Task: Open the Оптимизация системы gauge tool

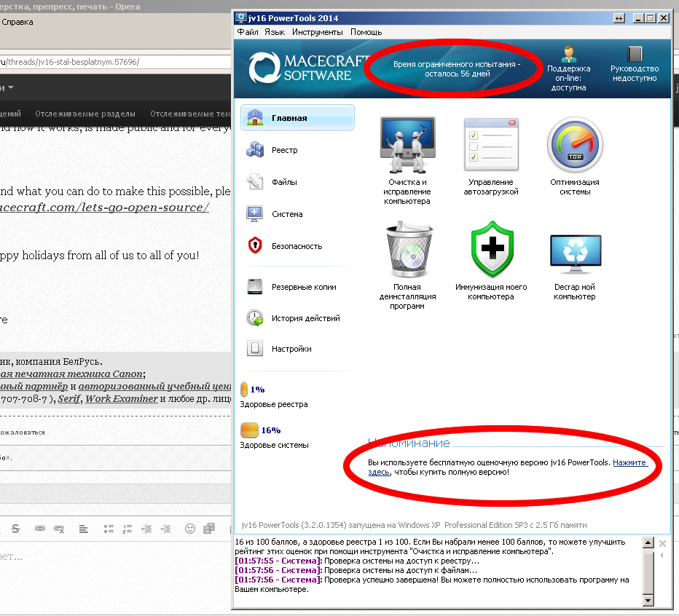Action: click(575, 157)
